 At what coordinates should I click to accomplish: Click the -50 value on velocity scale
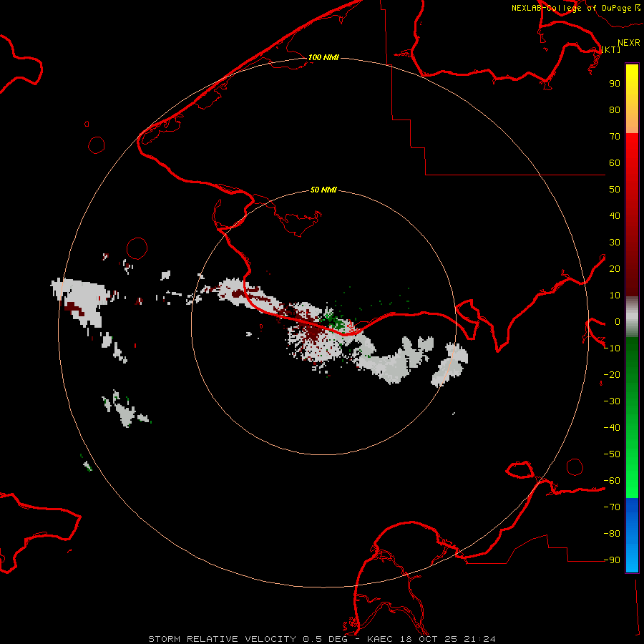click(x=612, y=454)
